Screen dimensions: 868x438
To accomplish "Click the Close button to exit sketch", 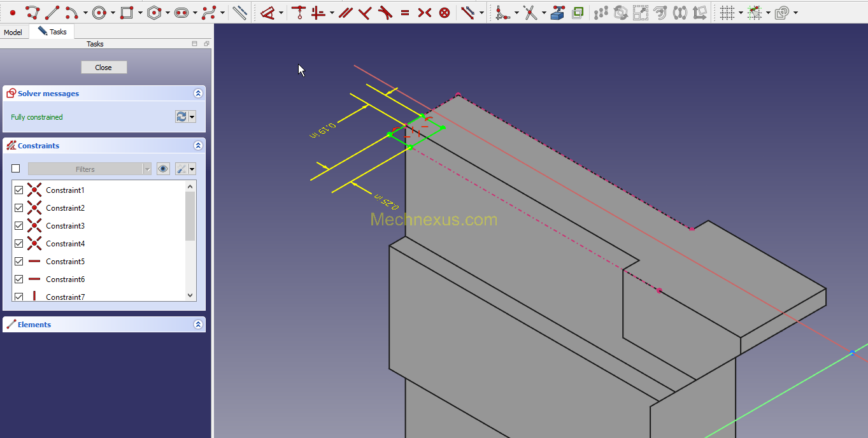I will coord(103,67).
